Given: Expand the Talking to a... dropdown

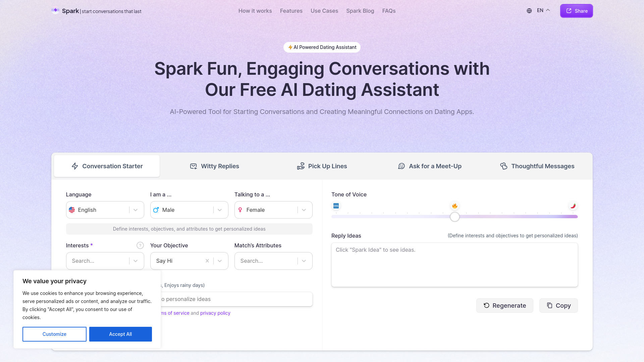Looking at the screenshot, I should 304,210.
